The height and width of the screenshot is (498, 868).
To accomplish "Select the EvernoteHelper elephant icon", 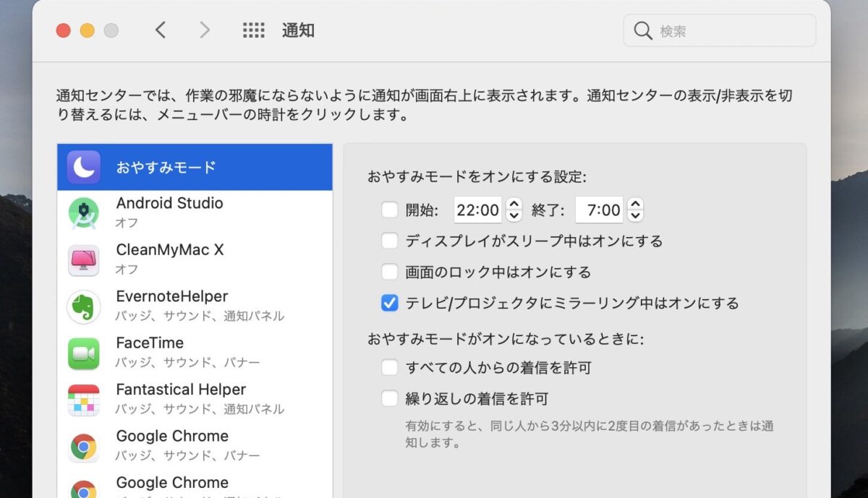I will point(83,306).
